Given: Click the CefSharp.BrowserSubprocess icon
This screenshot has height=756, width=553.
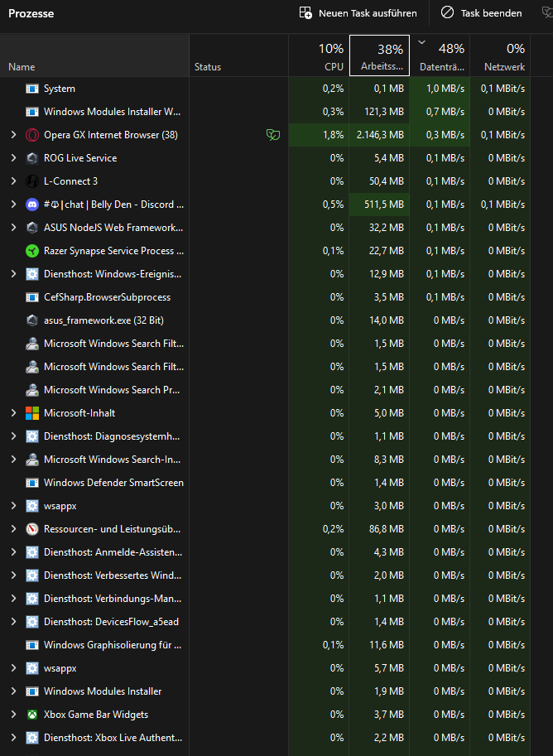Looking at the screenshot, I should 31,297.
